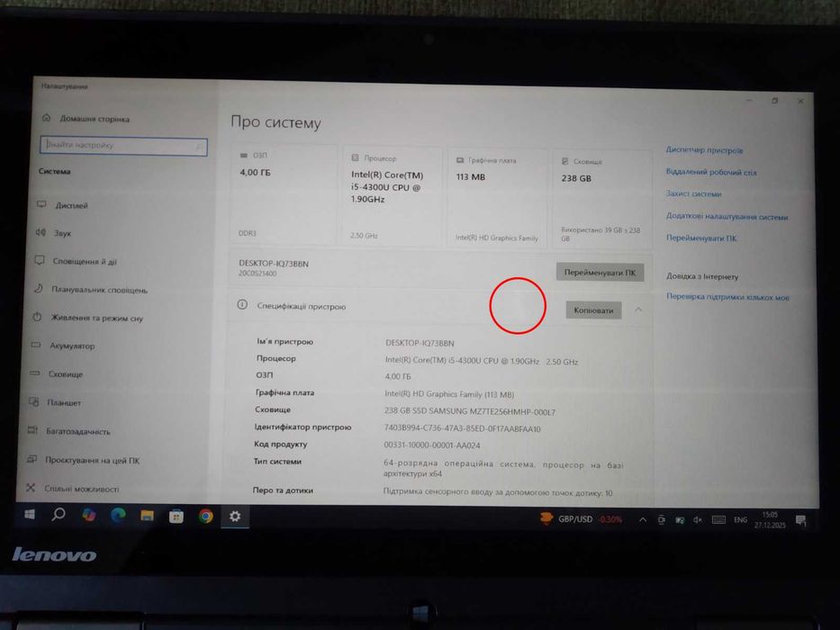840x630 pixels.
Task: Click the Перейменувати ПК link on right
Action: coord(701,238)
